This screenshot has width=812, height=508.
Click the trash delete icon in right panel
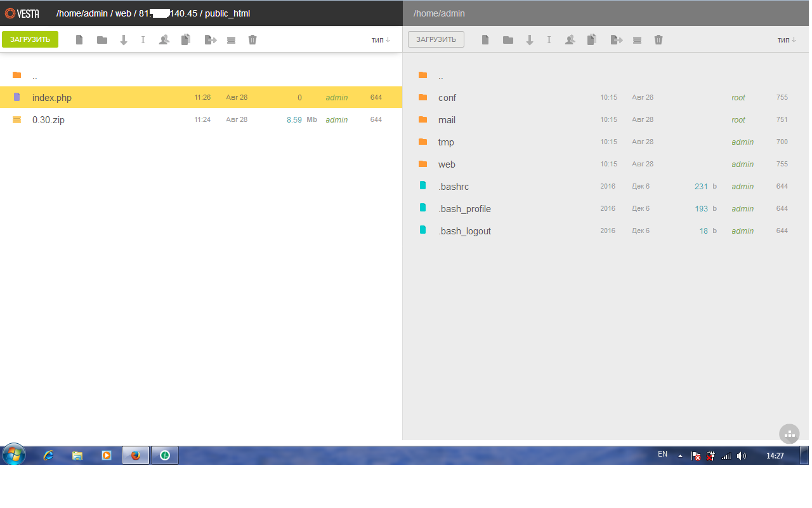(658, 40)
